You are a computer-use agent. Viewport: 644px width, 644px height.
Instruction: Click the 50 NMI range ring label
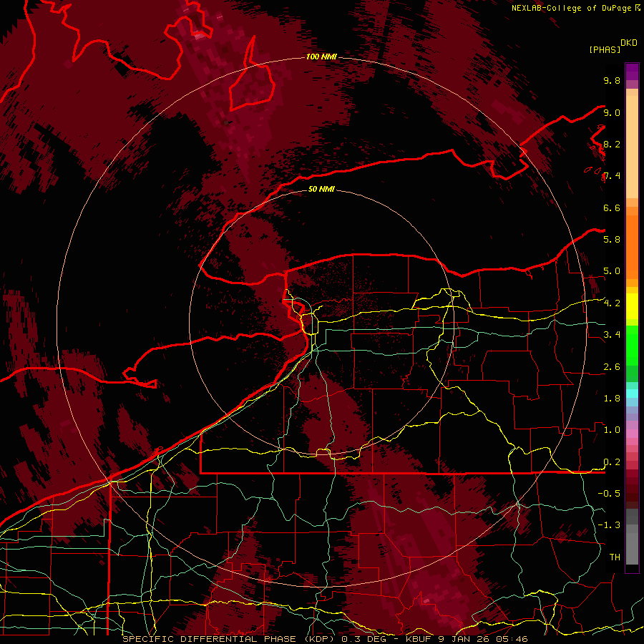pyautogui.click(x=321, y=189)
